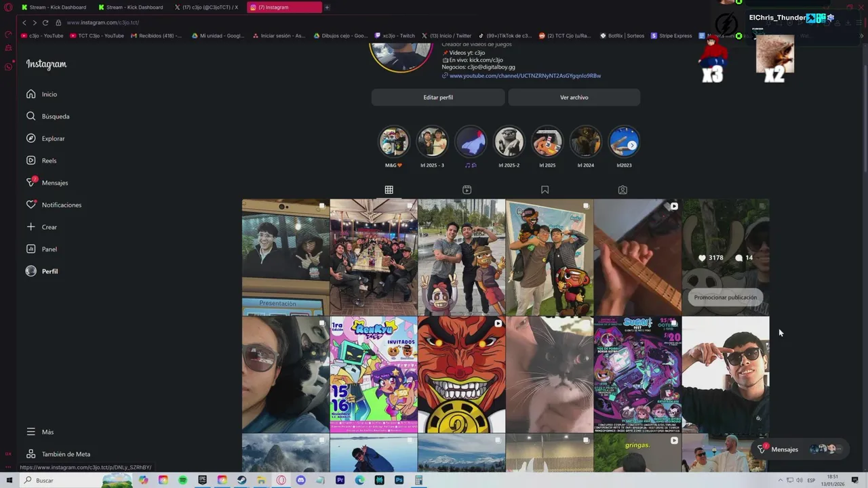Open Spotify from the taskbar
868x488 pixels.
point(183,481)
